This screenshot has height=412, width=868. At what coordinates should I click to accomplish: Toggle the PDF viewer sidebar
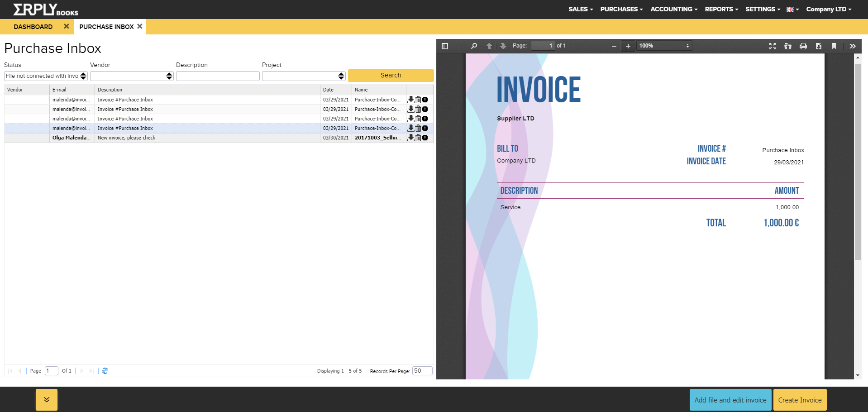click(445, 46)
